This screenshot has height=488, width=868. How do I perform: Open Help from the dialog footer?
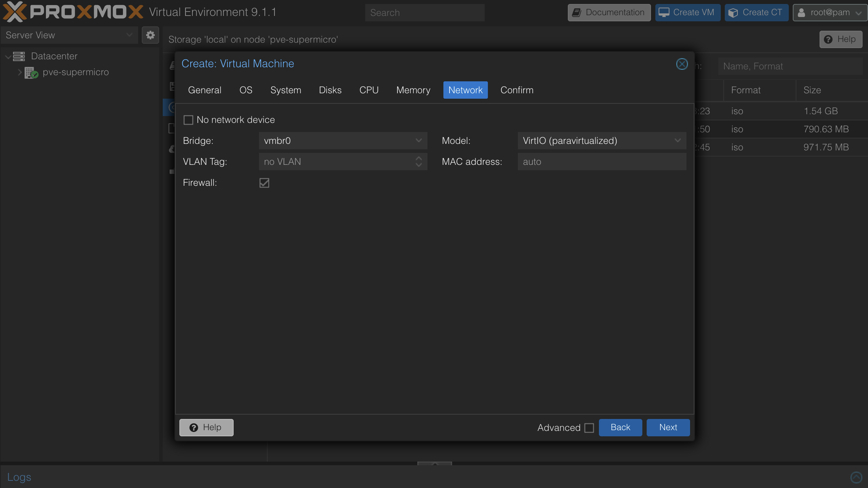coord(206,427)
